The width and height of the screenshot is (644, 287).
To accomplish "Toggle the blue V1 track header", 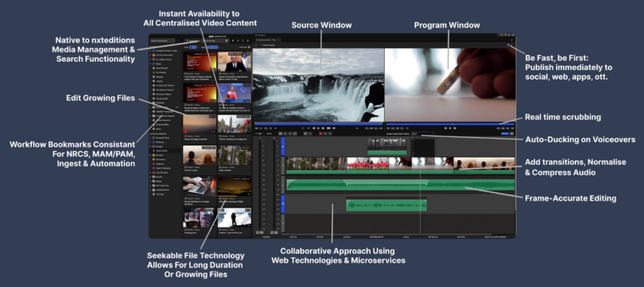I will point(282,146).
